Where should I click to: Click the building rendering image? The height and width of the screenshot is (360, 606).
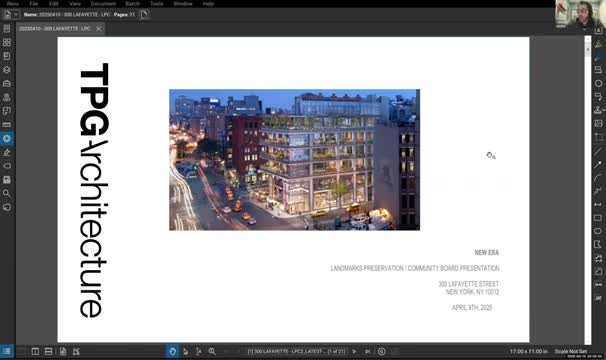(x=294, y=160)
